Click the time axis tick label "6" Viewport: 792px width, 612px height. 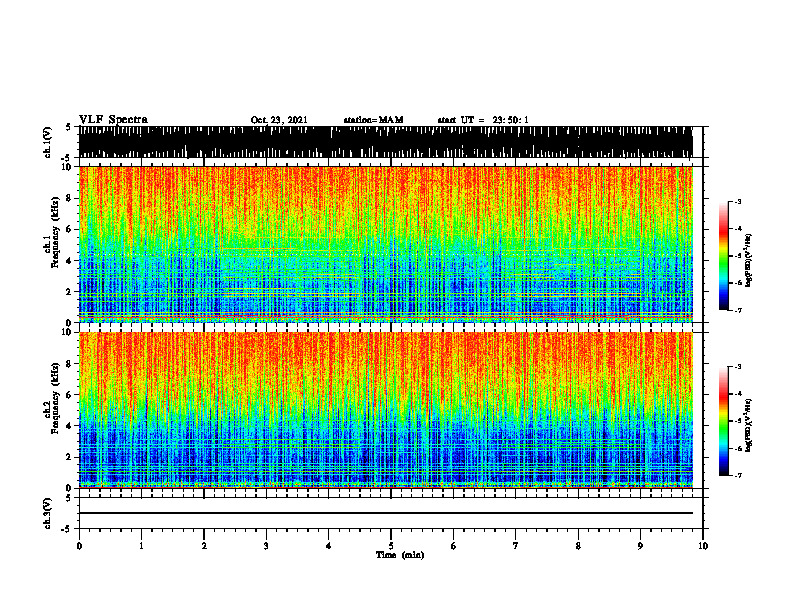pos(454,546)
